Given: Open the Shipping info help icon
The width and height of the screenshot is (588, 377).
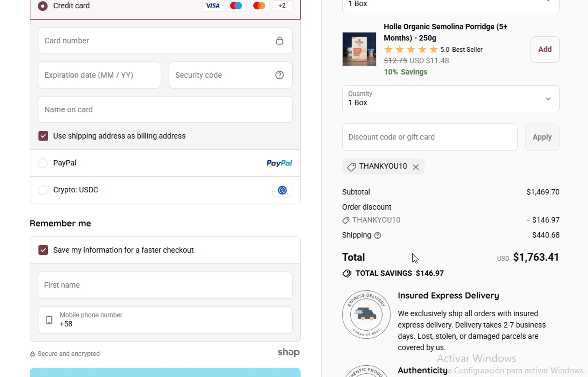Looking at the screenshot, I should pos(377,236).
